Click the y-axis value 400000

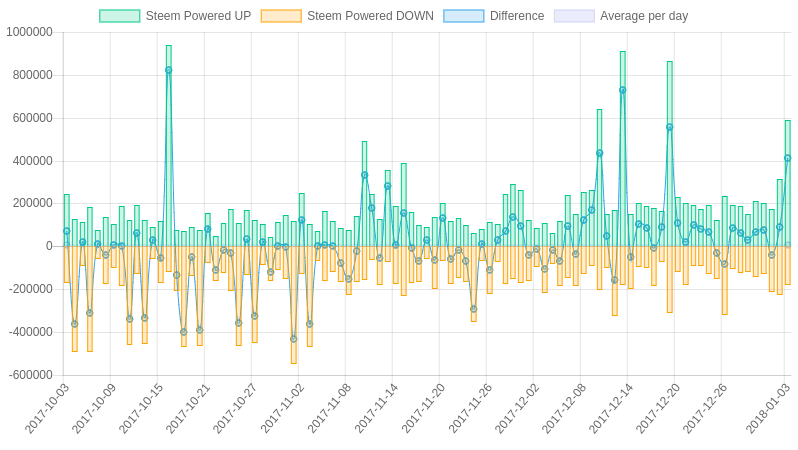pyautogui.click(x=33, y=161)
